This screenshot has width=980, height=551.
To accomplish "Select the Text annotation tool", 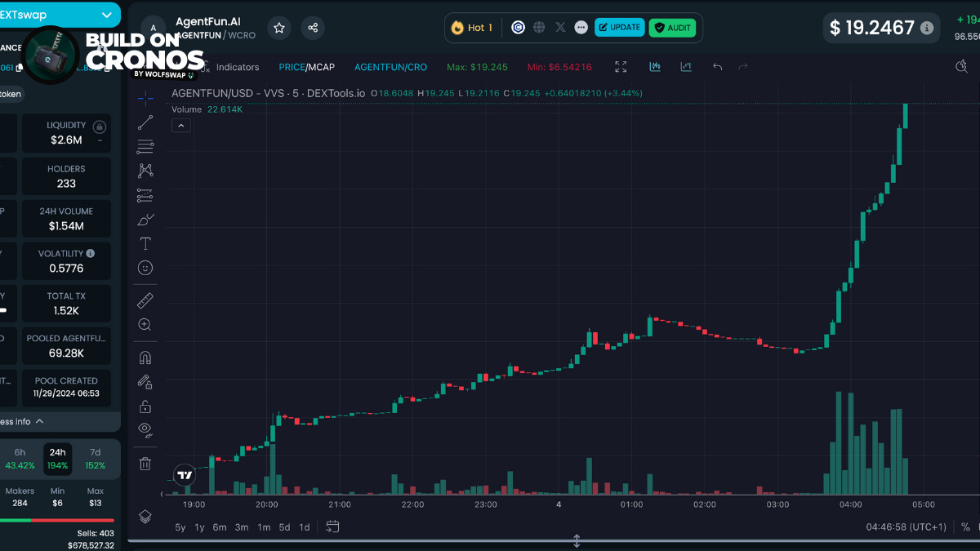I will (x=145, y=243).
